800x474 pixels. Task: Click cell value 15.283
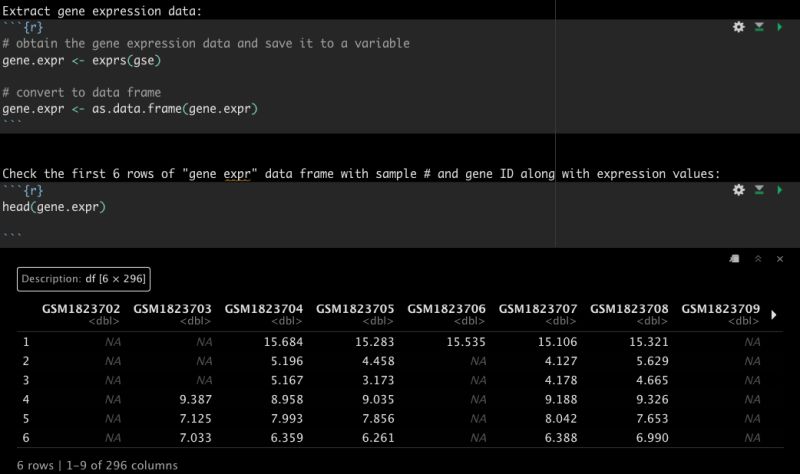coord(374,342)
